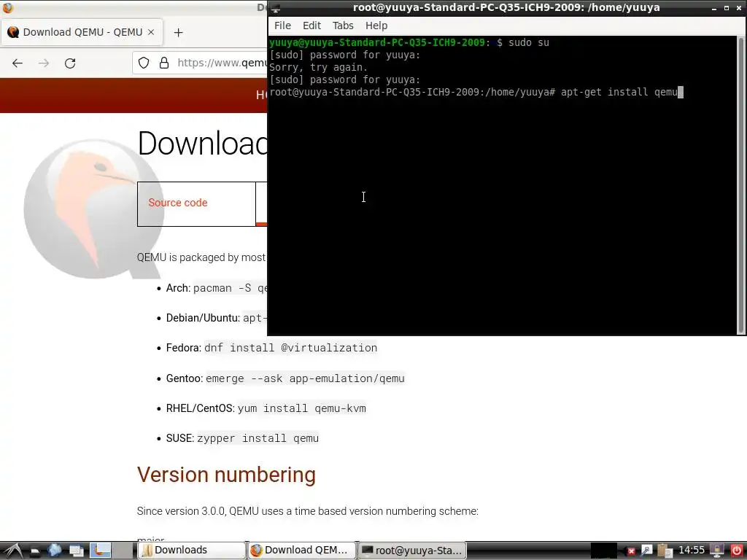Click the red X tray icon
Screen dimensions: 747x560
tap(631, 551)
